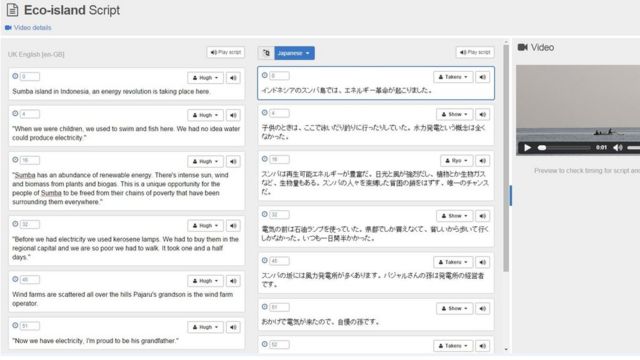The height and width of the screenshot is (360, 640).
Task: Open Hugh voice dropdown for 'Sumba has an abundance'
Action: (x=205, y=162)
